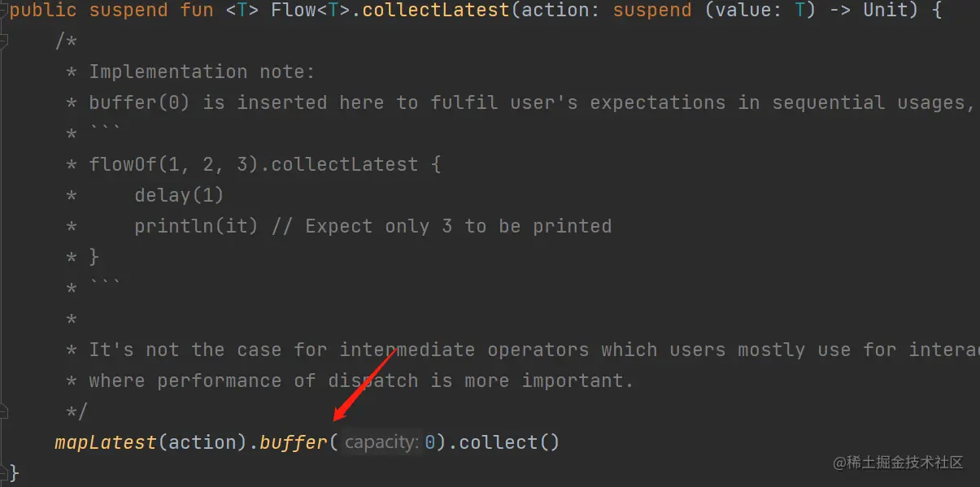Screen dimensions: 980x487
Task: Click the mapLatest function call
Action: pyautogui.click(x=105, y=442)
